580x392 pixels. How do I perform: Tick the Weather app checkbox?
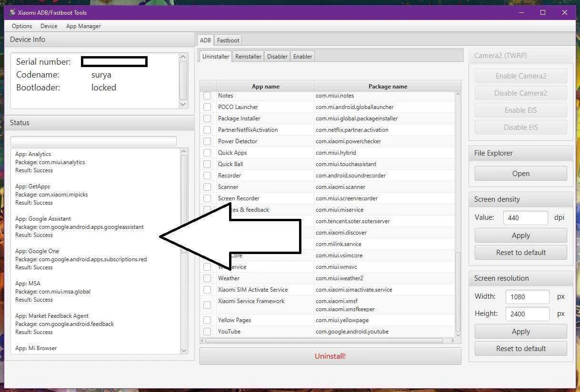[x=207, y=278]
